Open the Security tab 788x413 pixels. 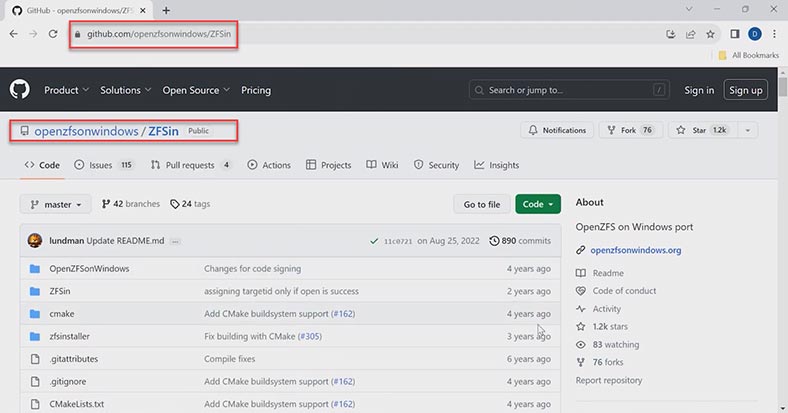436,165
